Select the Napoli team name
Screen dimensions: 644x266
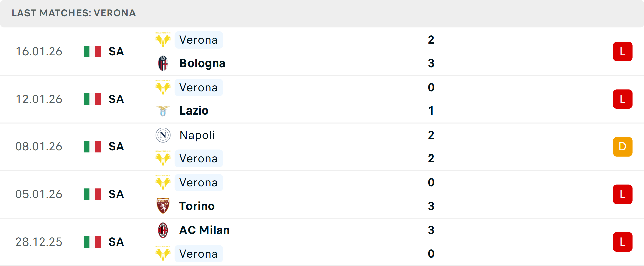tap(197, 135)
